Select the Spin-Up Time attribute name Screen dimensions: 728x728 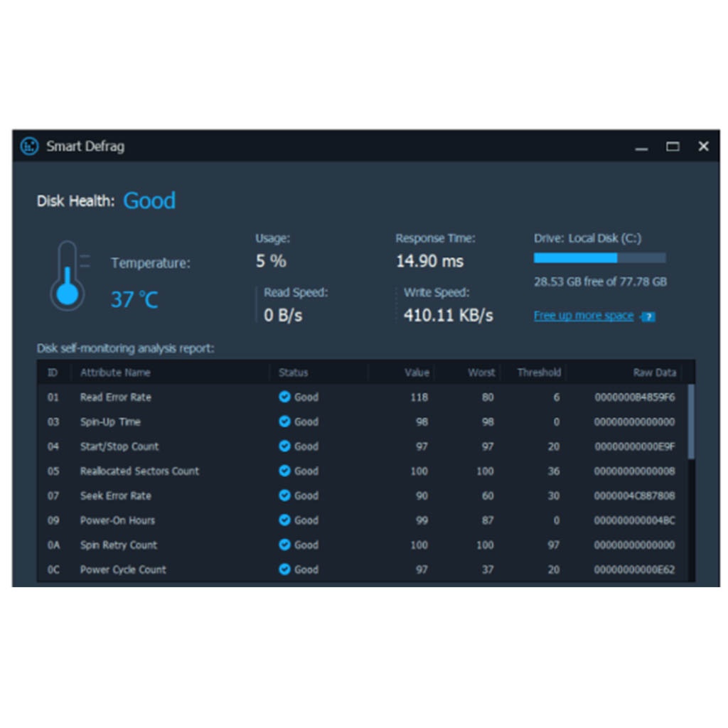pyautogui.click(x=110, y=422)
